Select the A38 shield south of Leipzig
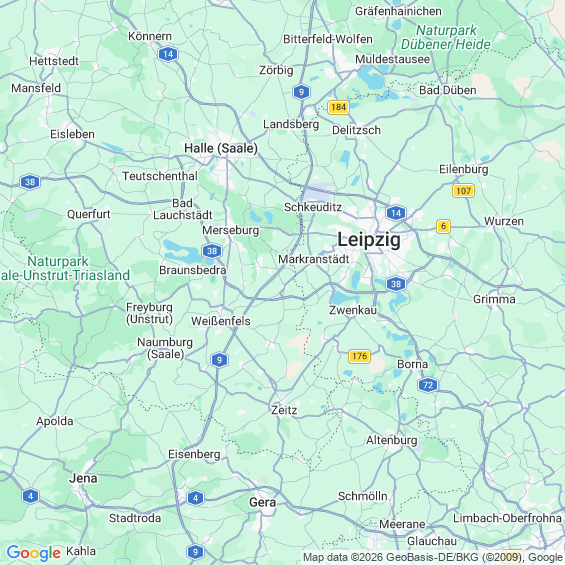 click(396, 284)
